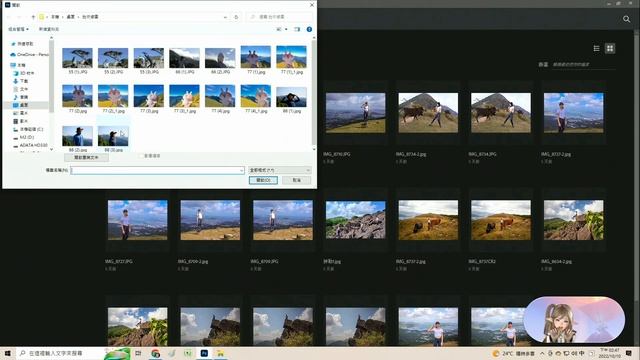Image resolution: width=640 pixels, height=360 pixels.
Task: Go up one folder level in Open dialog
Action: click(x=33, y=17)
